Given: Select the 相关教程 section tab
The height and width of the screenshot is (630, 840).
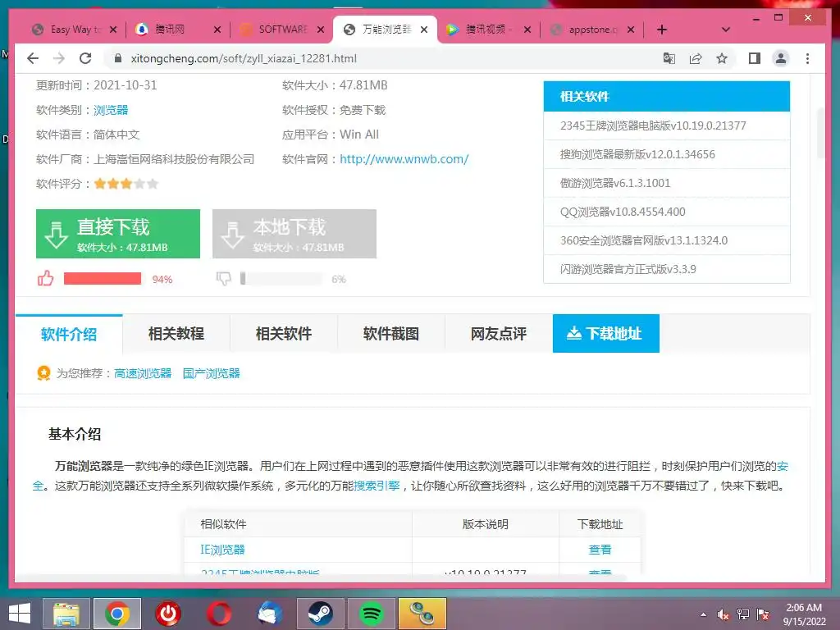Looking at the screenshot, I should coord(176,334).
